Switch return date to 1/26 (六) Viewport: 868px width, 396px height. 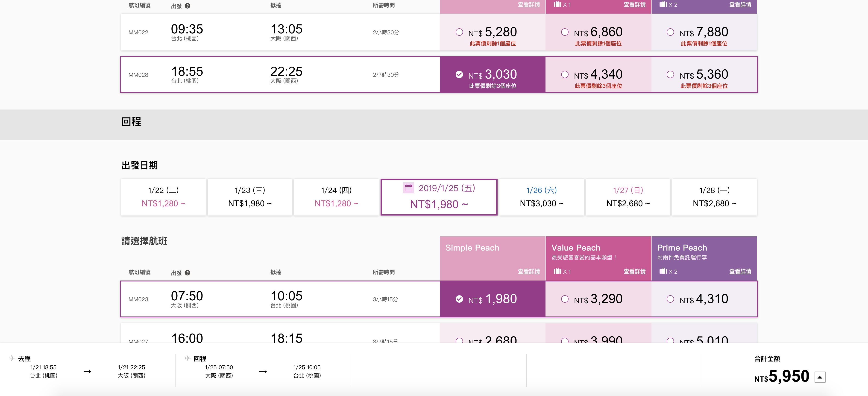point(542,197)
